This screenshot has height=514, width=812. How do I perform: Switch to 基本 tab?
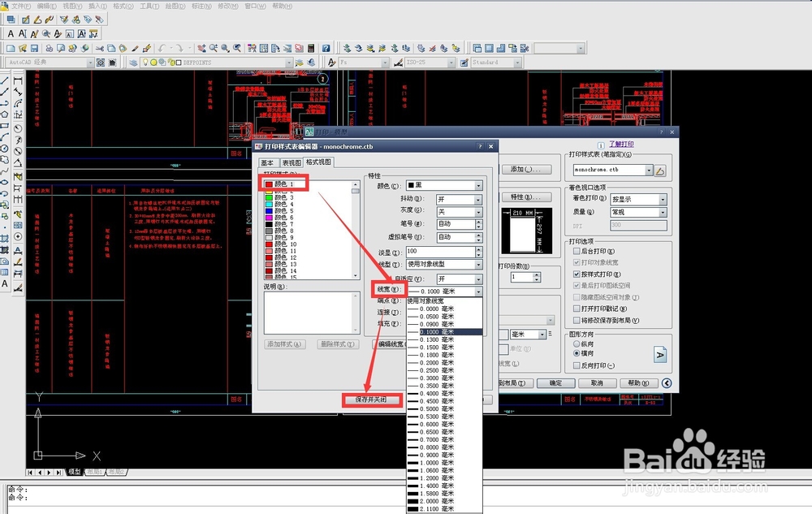click(x=267, y=163)
